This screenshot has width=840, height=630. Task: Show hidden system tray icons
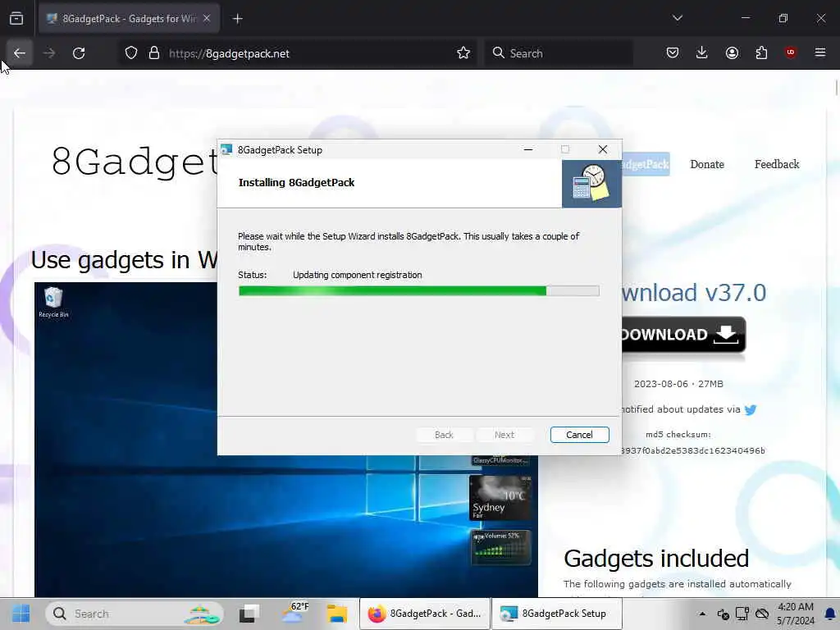[702, 614]
